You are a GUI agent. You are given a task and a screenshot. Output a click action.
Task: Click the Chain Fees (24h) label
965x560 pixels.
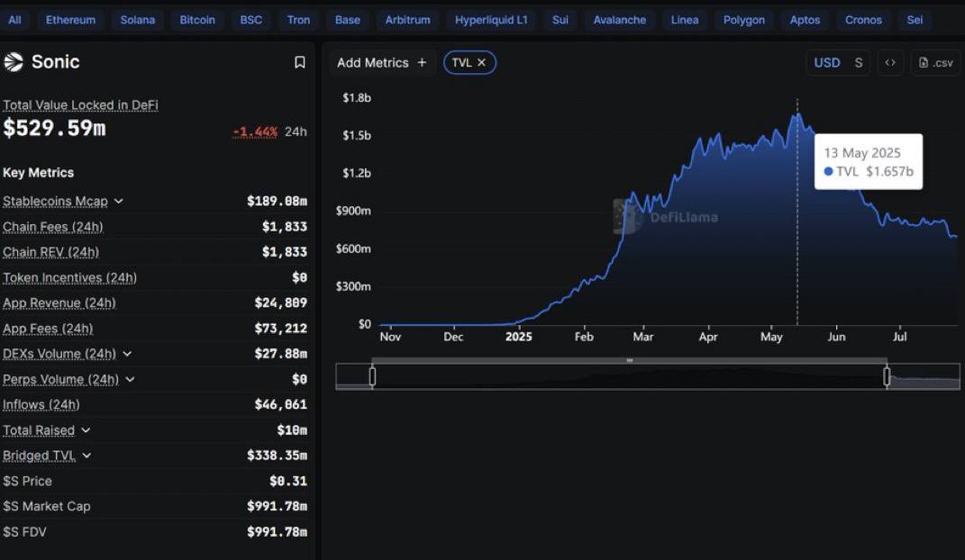click(53, 227)
